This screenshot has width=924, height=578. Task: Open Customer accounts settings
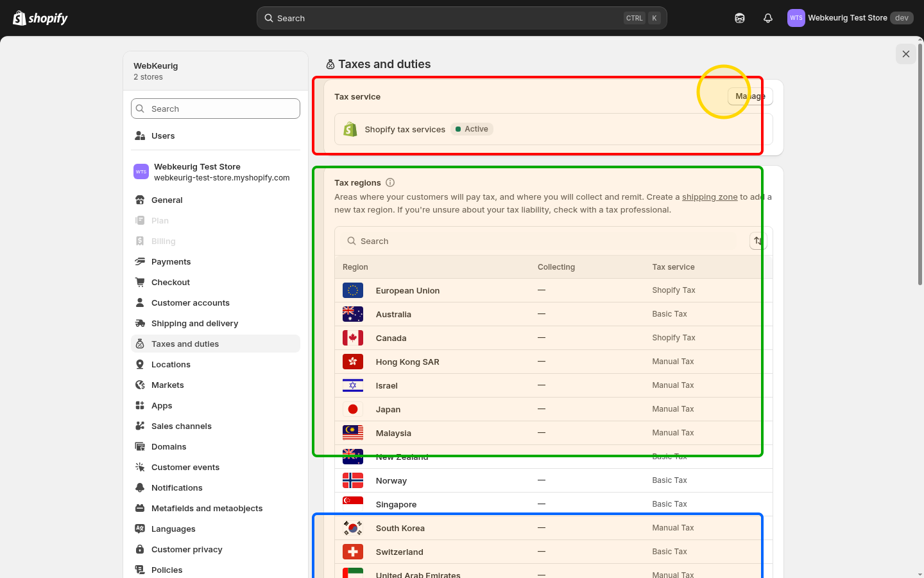click(x=216, y=302)
